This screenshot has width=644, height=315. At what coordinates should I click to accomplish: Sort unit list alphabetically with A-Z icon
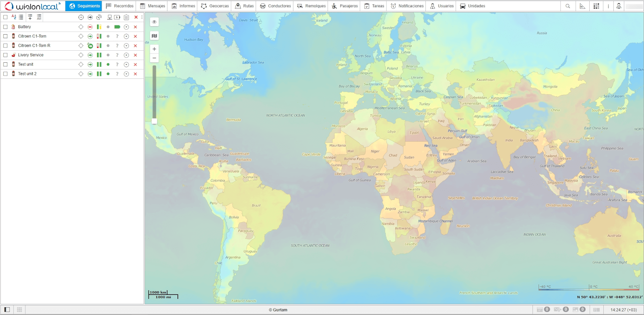(x=14, y=17)
